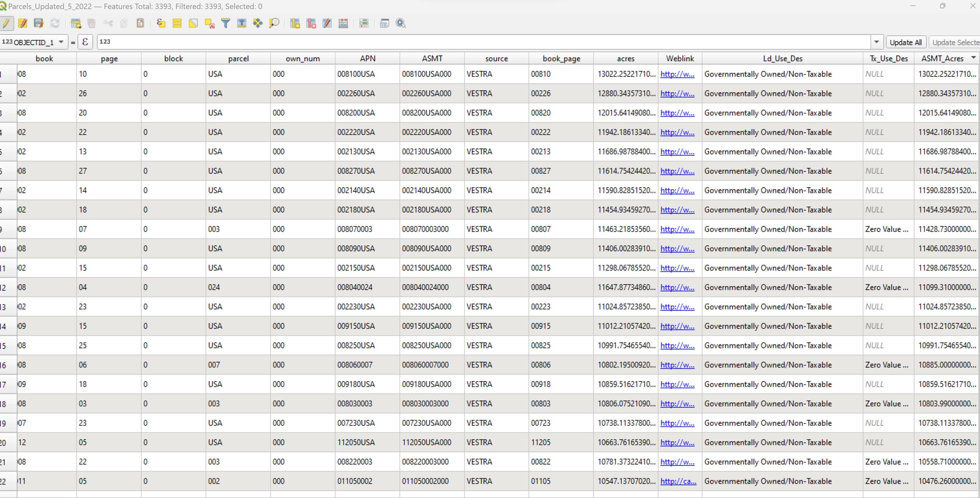Move selection to top of table
This screenshot has height=498, width=980.
click(x=242, y=23)
